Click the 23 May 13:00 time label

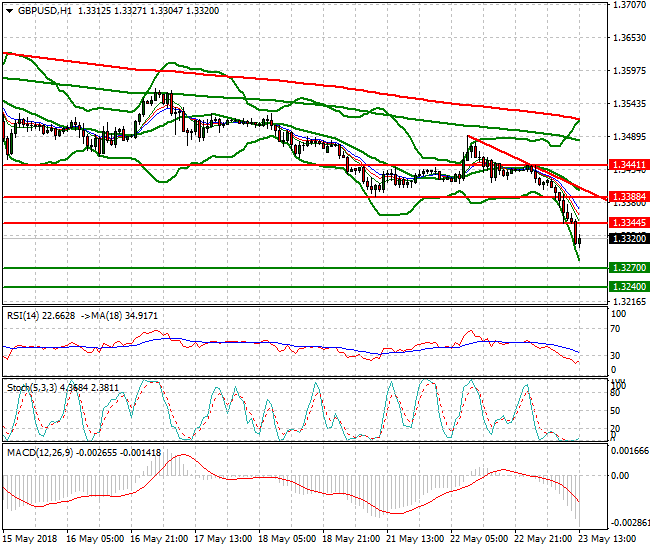click(607, 539)
